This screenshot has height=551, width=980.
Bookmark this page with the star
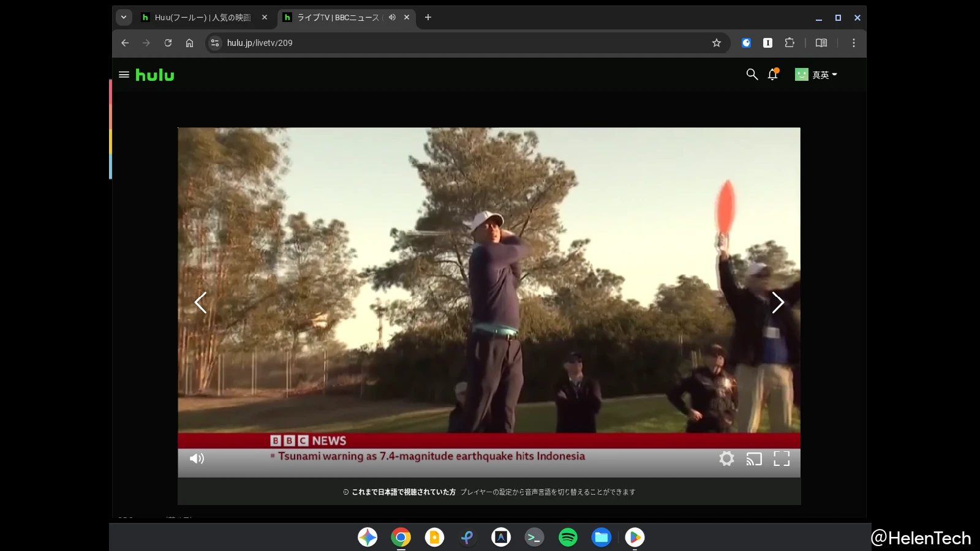(717, 43)
